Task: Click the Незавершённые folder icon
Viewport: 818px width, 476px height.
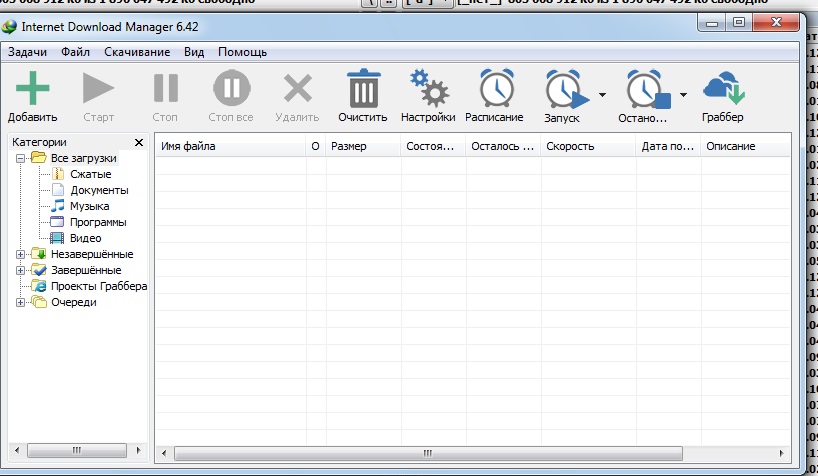Action: click(39, 254)
